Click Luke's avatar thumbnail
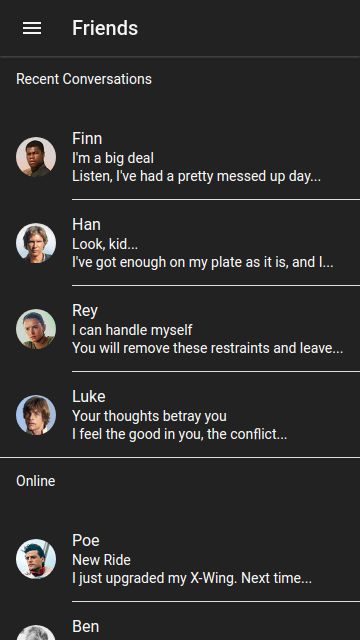This screenshot has height=640, width=360. [36, 415]
